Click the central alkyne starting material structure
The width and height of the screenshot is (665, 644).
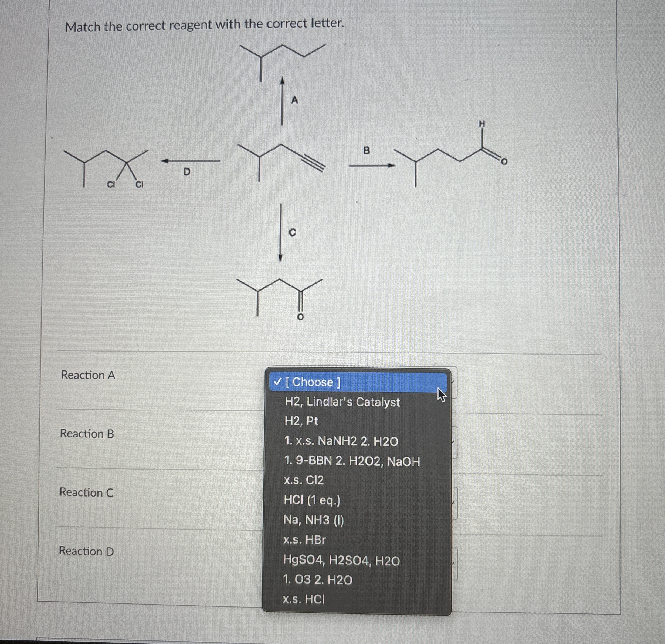[281, 162]
